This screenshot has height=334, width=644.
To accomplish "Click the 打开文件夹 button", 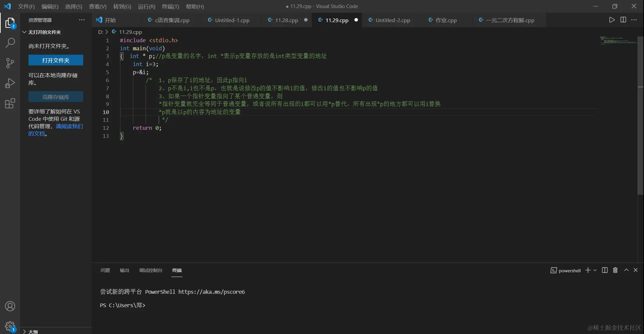I will pos(56,60).
